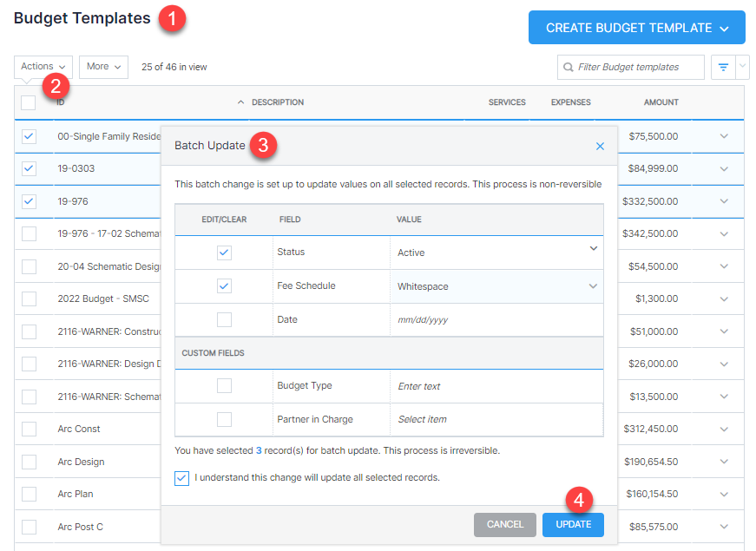Viewport: 756px width, 551px height.
Task: Click the Filter Budget templates field
Action: click(x=631, y=67)
